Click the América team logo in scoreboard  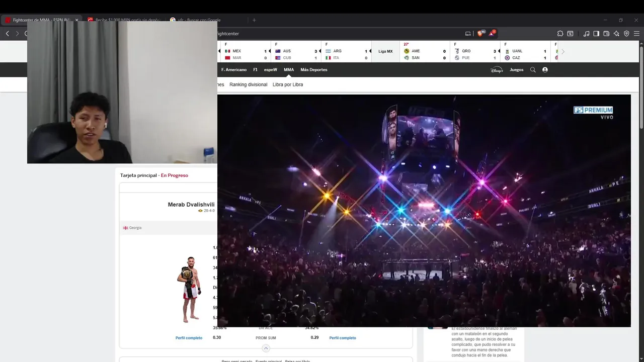point(407,51)
